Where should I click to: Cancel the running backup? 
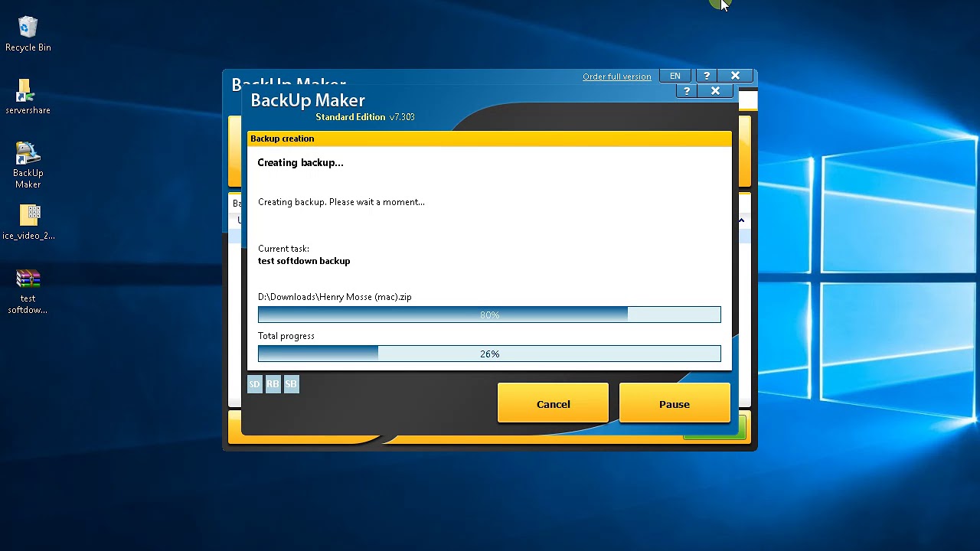553,403
